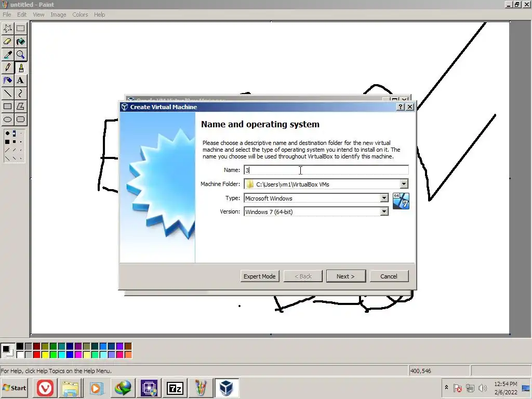Select the Ellipse tool
This screenshot has width=532, height=399.
[x=8, y=119]
